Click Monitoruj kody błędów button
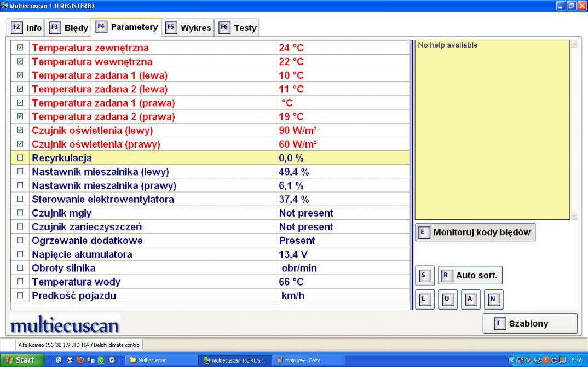 (x=475, y=232)
